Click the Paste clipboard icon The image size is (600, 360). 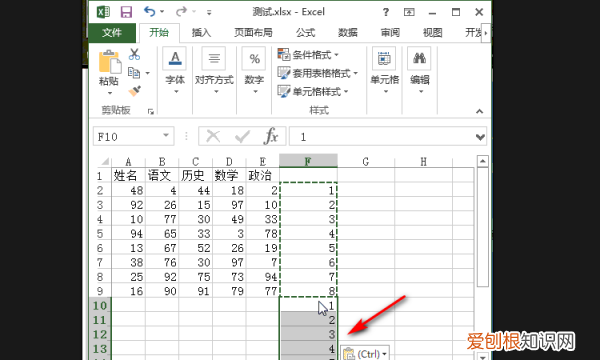[109, 62]
